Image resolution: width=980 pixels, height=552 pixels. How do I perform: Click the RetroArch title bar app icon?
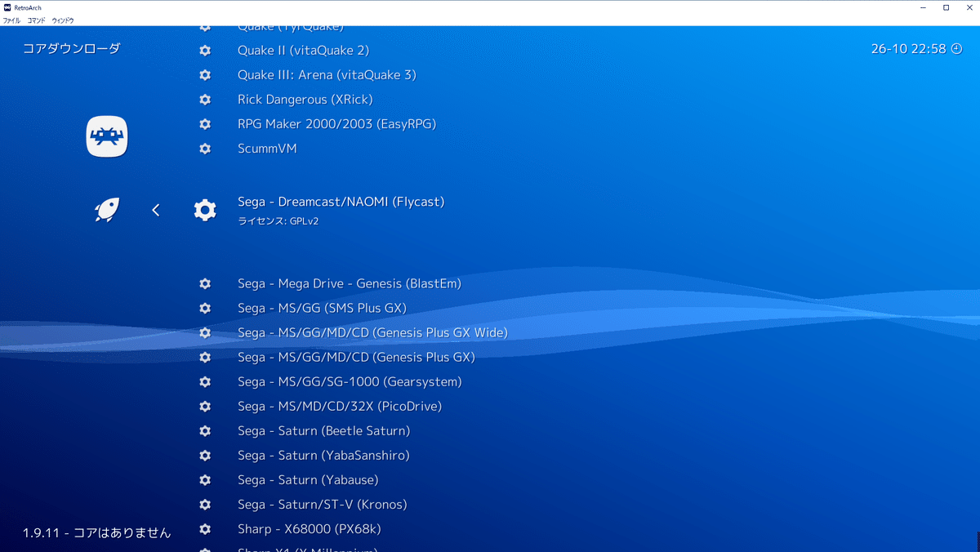[7, 7]
